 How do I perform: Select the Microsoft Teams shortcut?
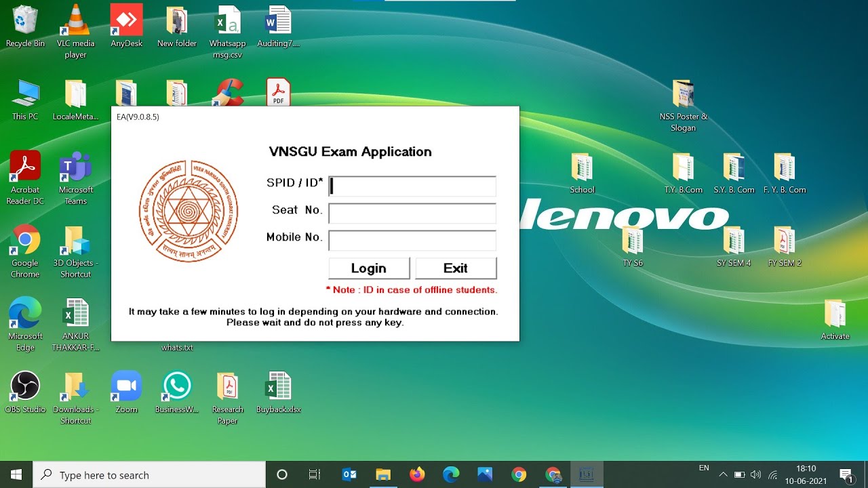click(75, 178)
